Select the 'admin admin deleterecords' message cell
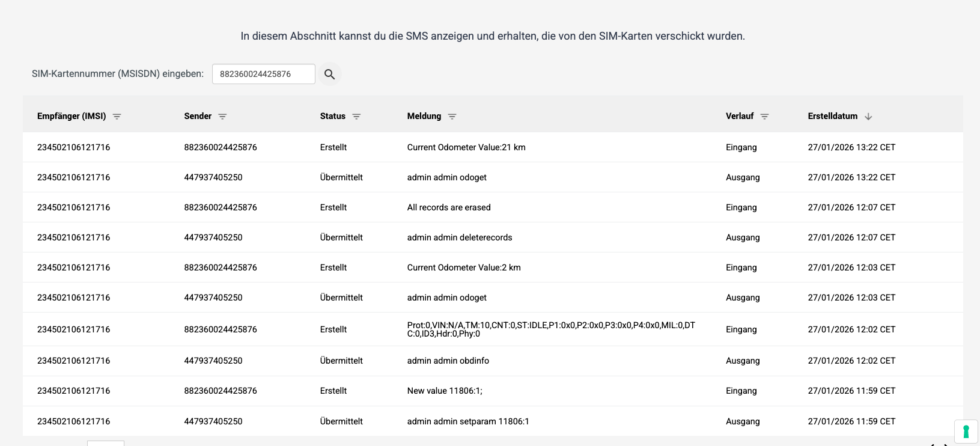Viewport: 980px width, 446px height. coord(460,237)
